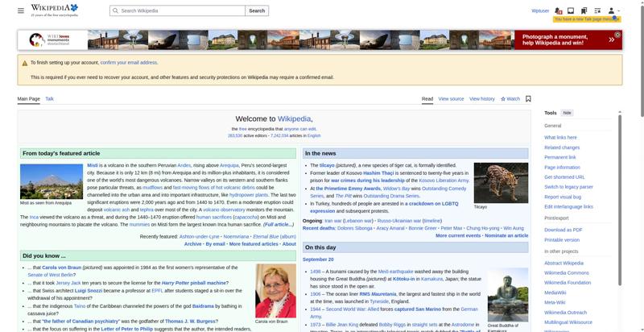The image size is (644, 332).
Task: Open the View history tab
Action: (x=481, y=99)
